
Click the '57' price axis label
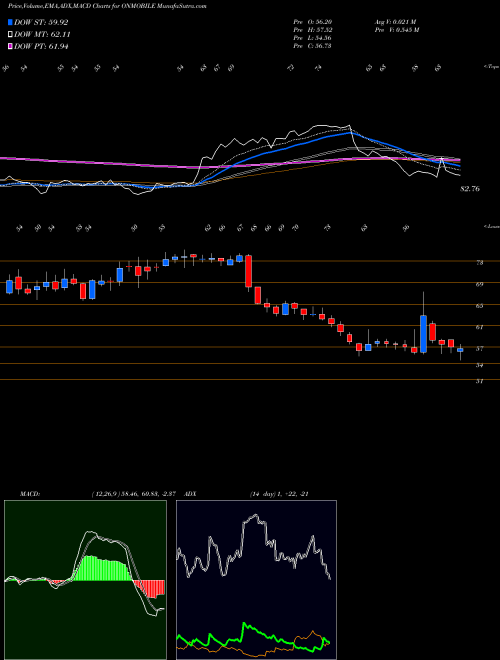pyautogui.click(x=479, y=348)
